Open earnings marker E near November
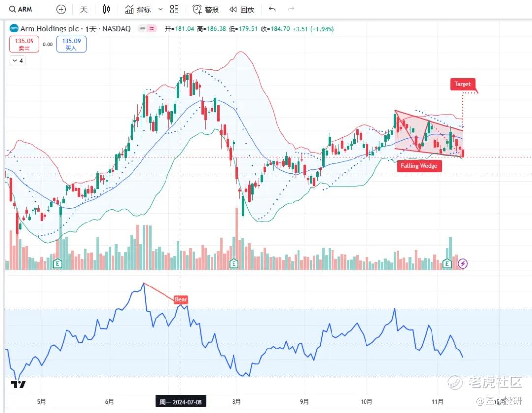 coord(447,263)
